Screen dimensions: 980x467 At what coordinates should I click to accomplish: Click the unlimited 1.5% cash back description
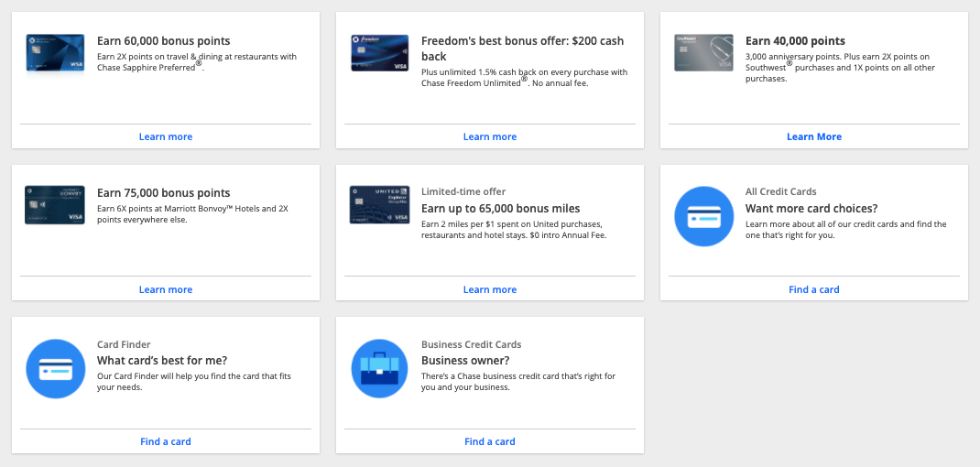[525, 78]
